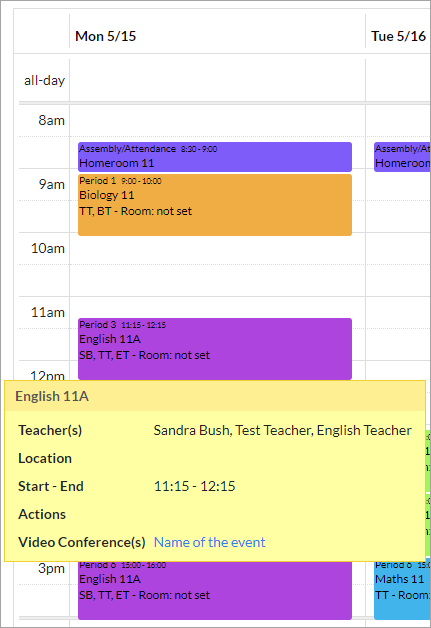Select the Biology 11 Period 1 event
431x628 pixels.
(x=215, y=205)
